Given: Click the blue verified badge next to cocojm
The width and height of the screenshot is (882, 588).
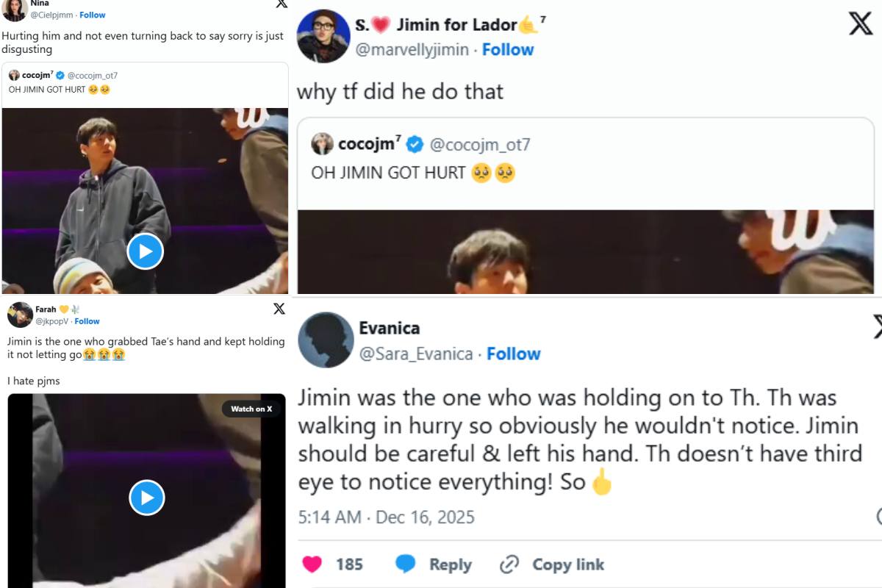Looking at the screenshot, I should tap(414, 144).
